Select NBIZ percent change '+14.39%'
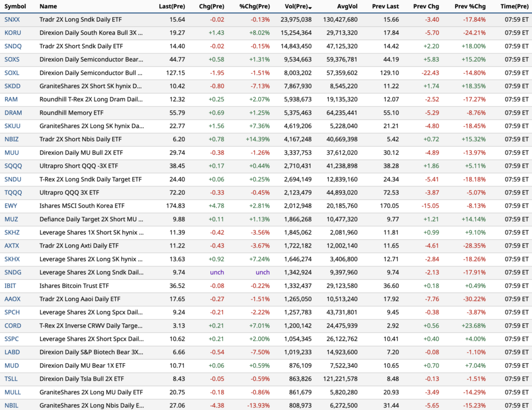Screen dimensions: 532x410 pos(258,139)
